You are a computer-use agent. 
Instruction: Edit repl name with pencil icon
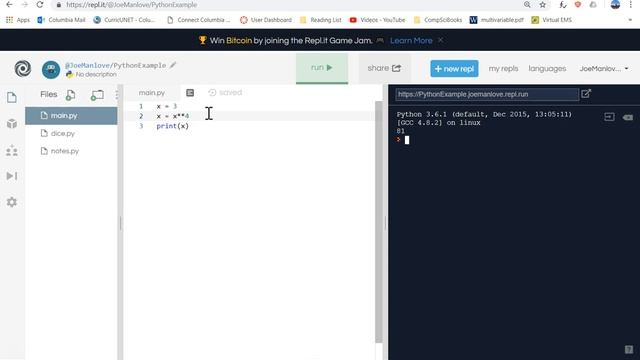click(173, 65)
